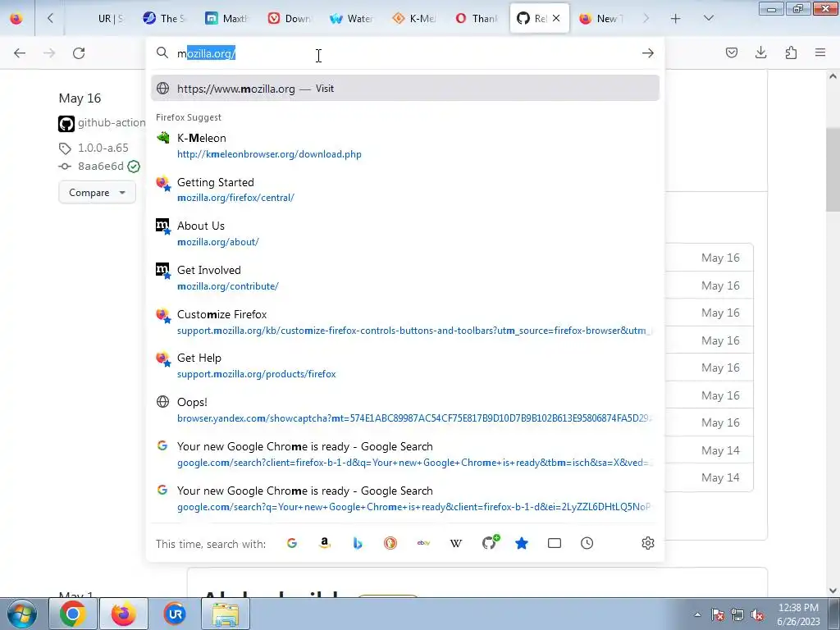The height and width of the screenshot is (630, 840).
Task: Click inside the address bar text field
Action: point(407,53)
